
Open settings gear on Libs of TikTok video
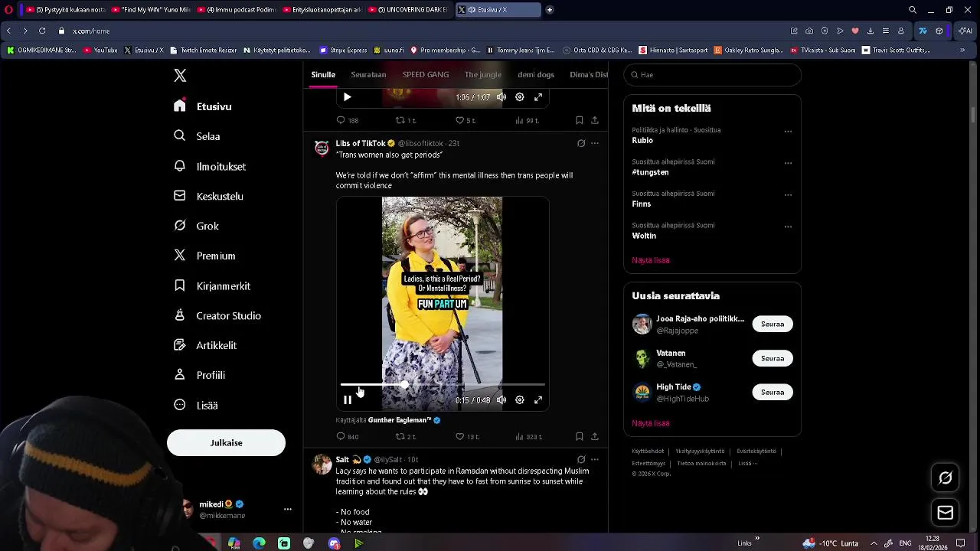click(520, 399)
